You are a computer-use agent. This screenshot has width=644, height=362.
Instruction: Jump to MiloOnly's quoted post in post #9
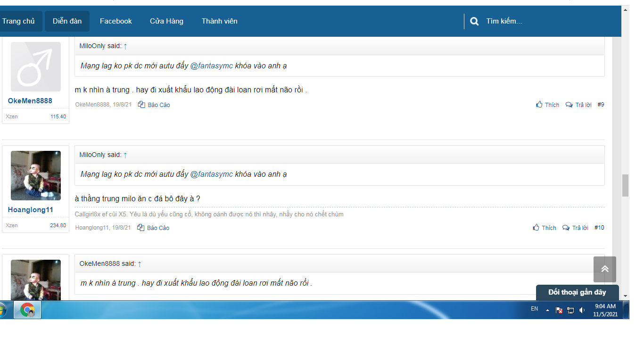point(125,46)
